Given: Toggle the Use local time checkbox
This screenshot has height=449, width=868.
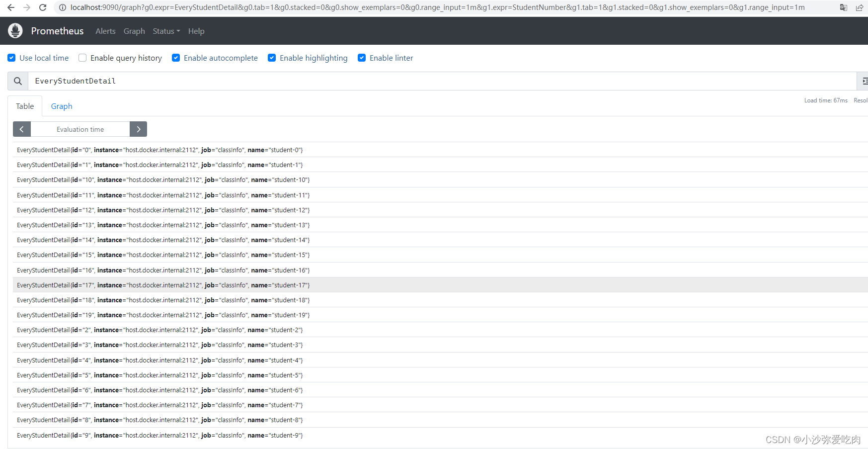Looking at the screenshot, I should coord(11,58).
